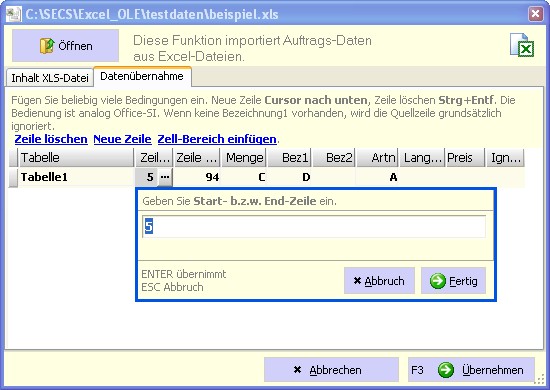Select the Tabelle1 cell

76,177
